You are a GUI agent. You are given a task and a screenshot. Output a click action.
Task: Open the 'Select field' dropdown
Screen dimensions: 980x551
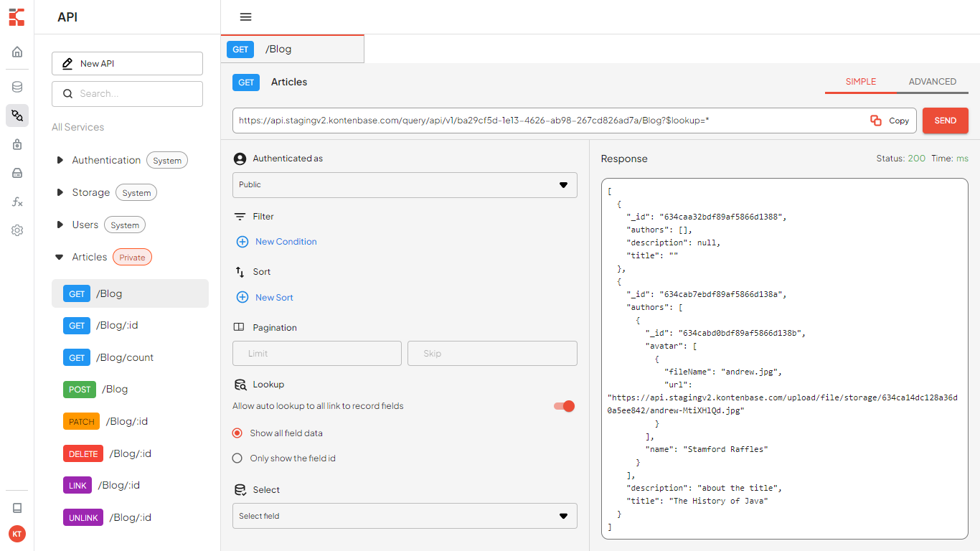click(405, 516)
